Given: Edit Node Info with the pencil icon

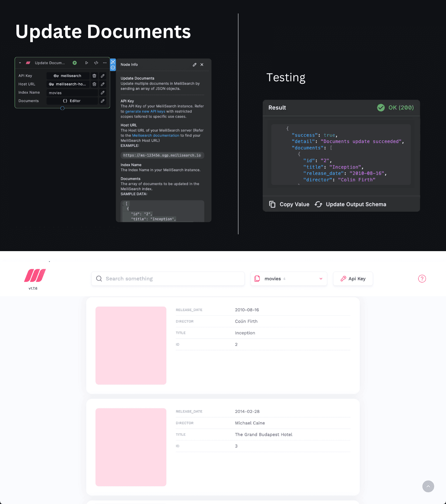Looking at the screenshot, I should point(194,65).
